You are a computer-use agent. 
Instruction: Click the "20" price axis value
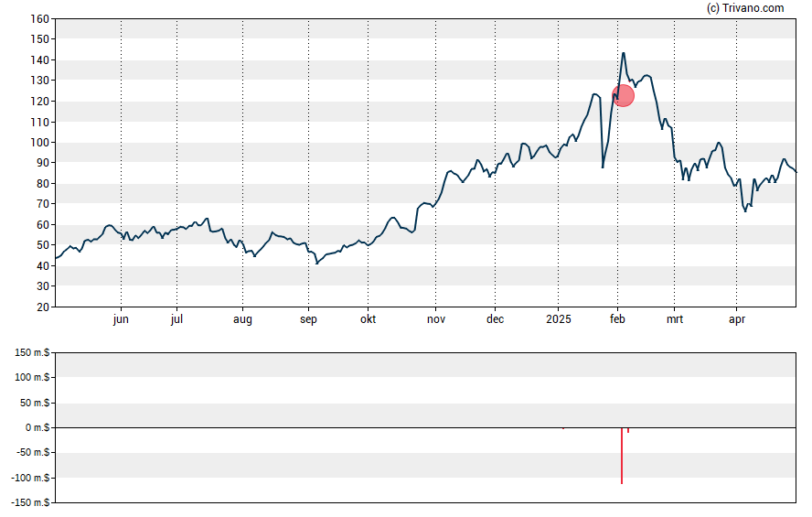(43, 307)
